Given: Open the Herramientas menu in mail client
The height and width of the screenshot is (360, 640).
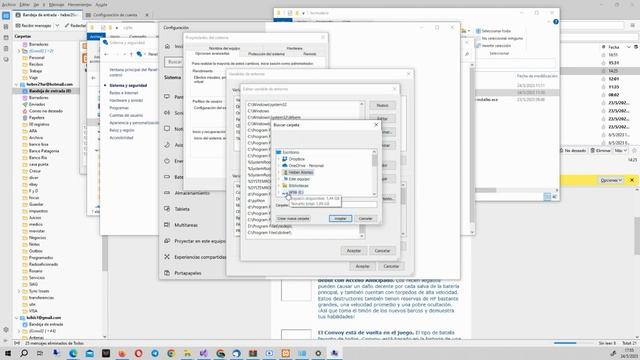Looking at the screenshot, I should pos(80,4).
